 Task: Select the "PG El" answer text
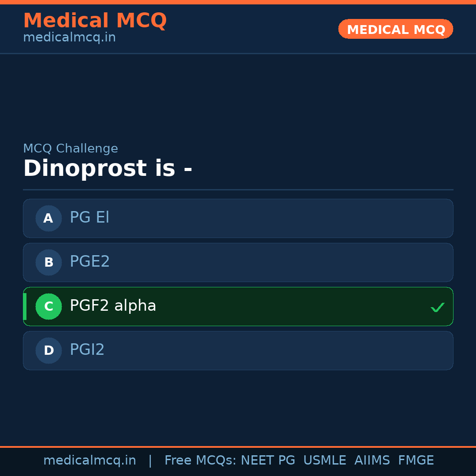click(x=89, y=218)
